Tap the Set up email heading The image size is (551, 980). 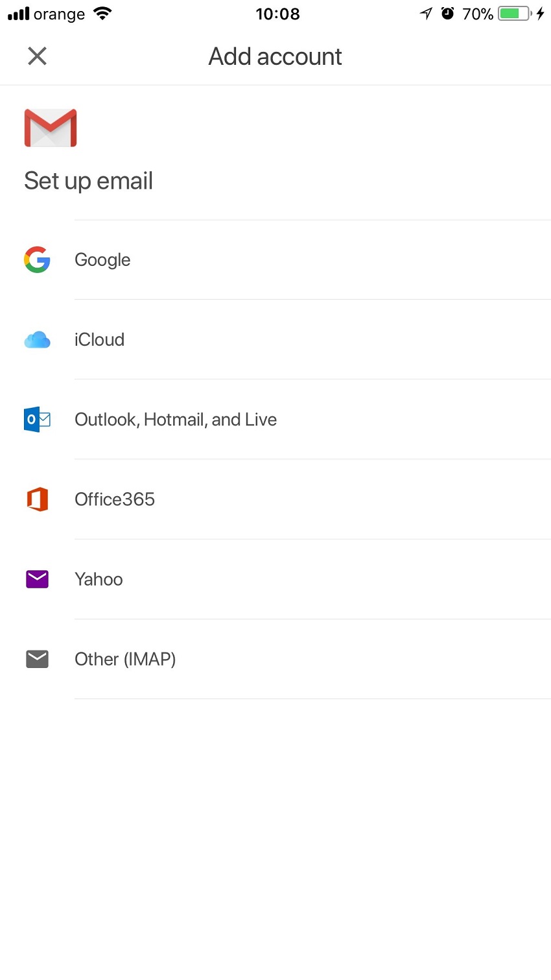[88, 181]
